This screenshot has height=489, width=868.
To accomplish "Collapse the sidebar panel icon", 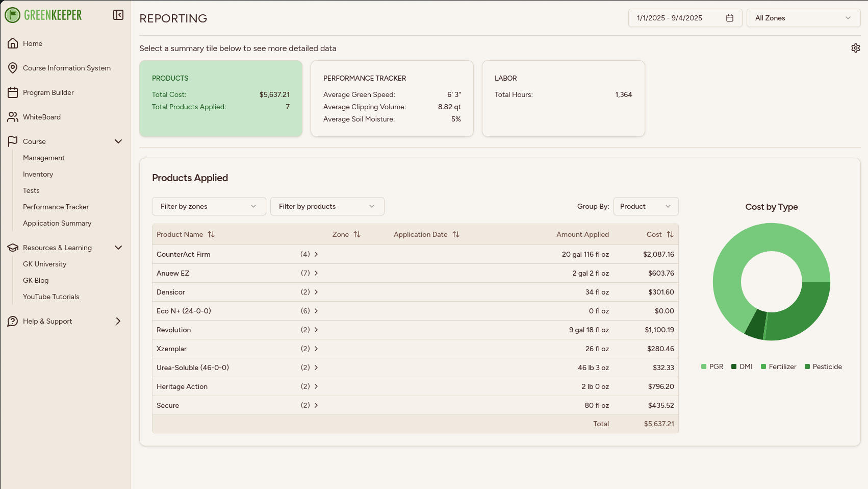I will 118,15.
